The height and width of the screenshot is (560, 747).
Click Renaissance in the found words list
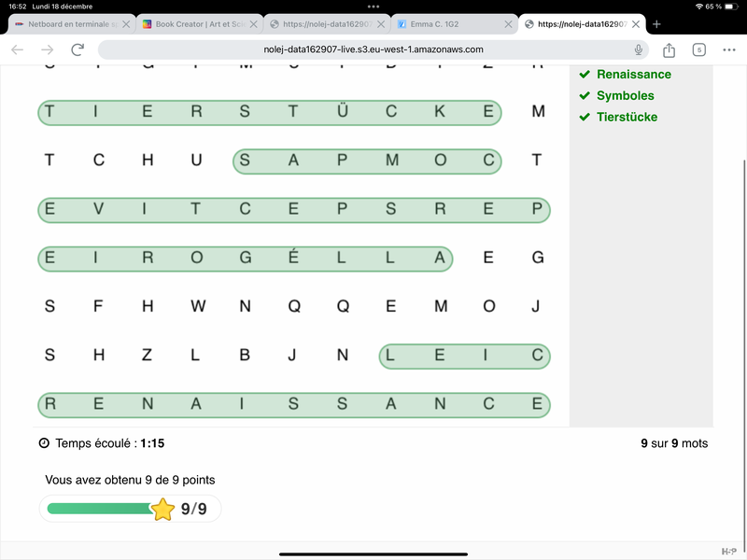[x=633, y=75]
